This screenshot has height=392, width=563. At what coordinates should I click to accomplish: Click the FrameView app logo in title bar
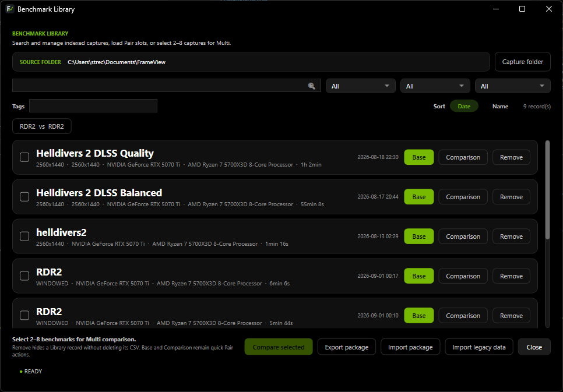[x=10, y=9]
